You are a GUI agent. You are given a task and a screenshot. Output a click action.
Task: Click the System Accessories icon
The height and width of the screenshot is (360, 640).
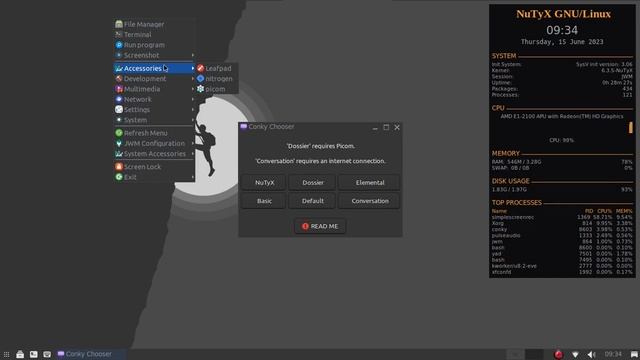(x=119, y=154)
